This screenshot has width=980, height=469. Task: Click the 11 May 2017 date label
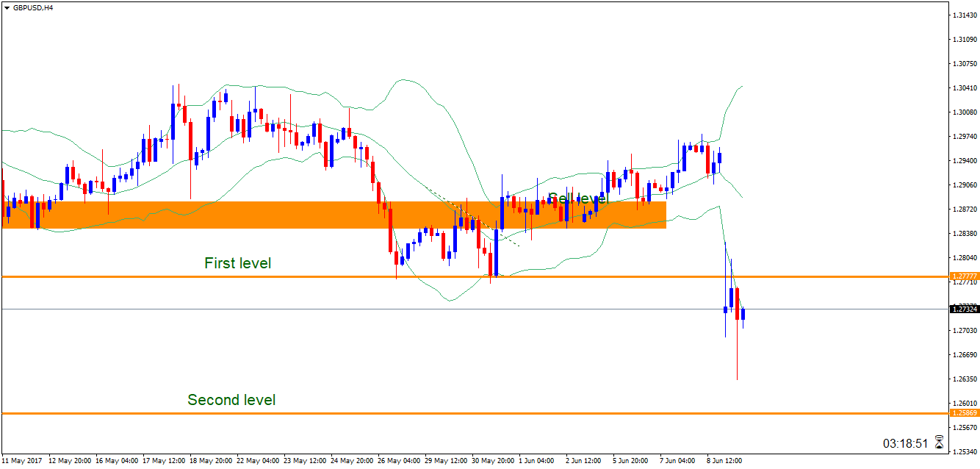(x=22, y=461)
